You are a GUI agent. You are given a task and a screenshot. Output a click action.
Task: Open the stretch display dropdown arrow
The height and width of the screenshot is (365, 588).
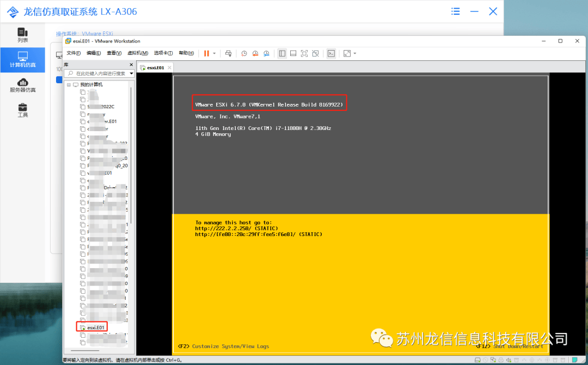(355, 53)
